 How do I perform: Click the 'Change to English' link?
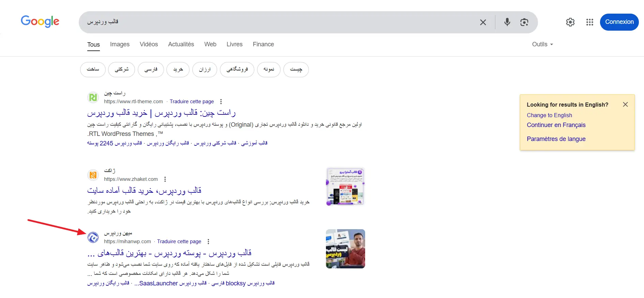point(550,115)
